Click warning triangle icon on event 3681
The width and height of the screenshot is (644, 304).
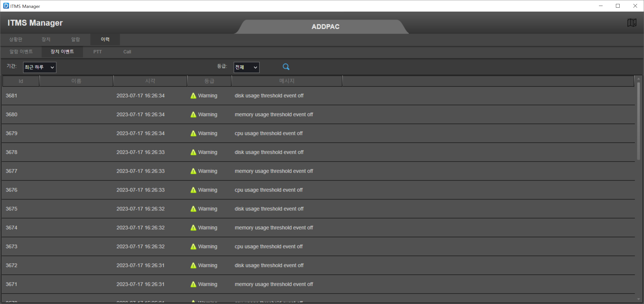tap(193, 96)
